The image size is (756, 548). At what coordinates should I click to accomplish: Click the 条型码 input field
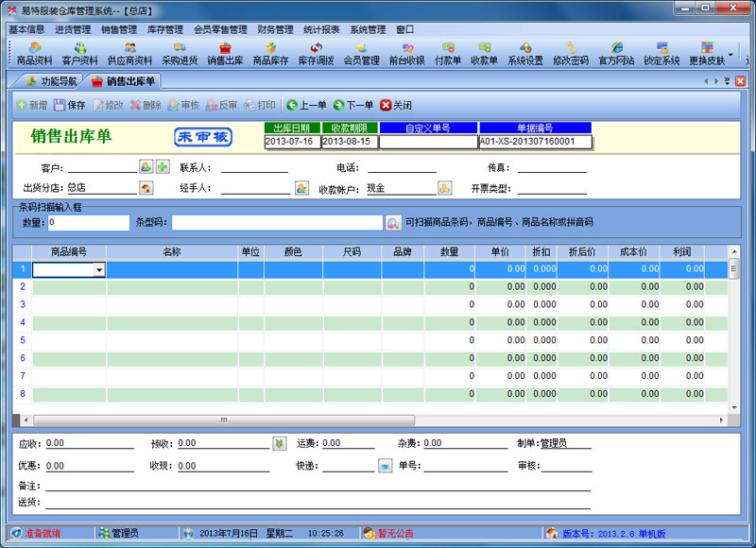click(x=277, y=222)
